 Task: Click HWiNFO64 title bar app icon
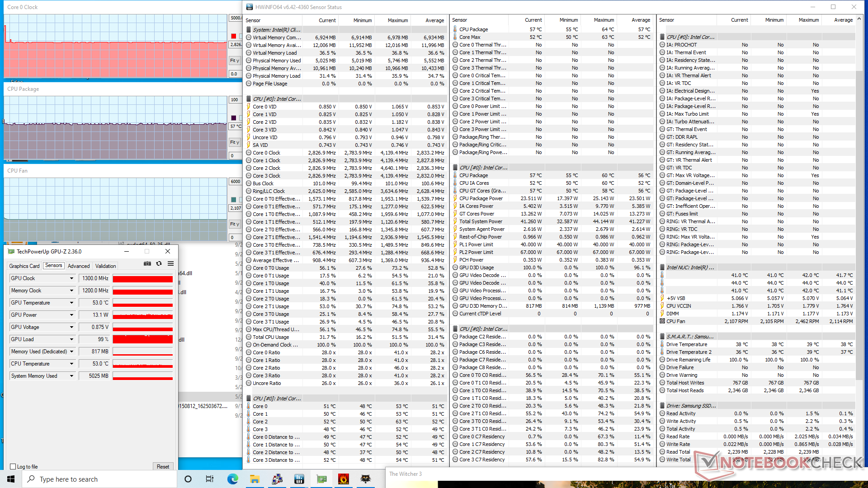(250, 7)
